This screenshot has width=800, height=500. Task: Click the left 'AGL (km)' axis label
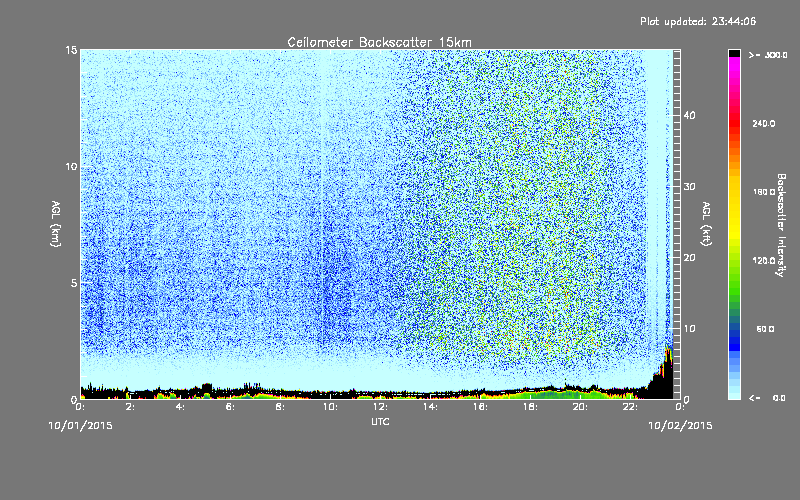[56, 223]
